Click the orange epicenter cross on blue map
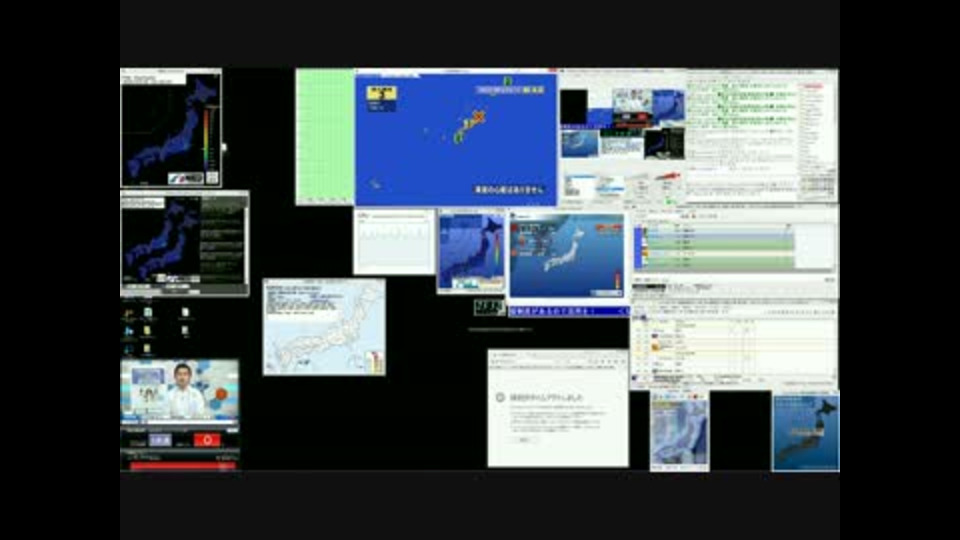960x540 pixels. [x=479, y=116]
